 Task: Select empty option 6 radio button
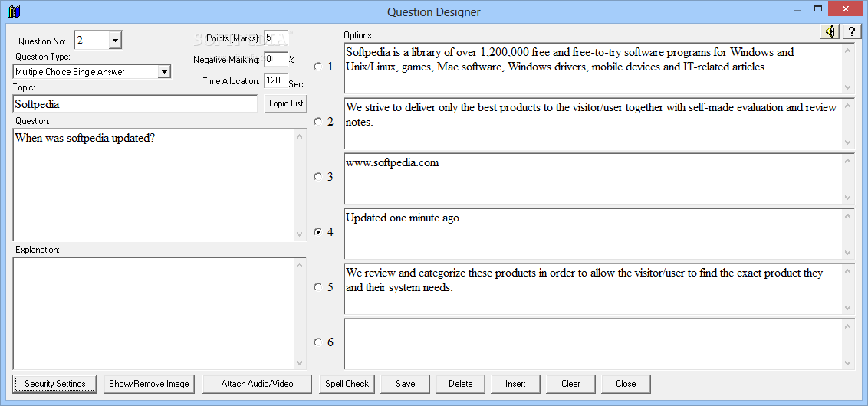[x=317, y=342]
